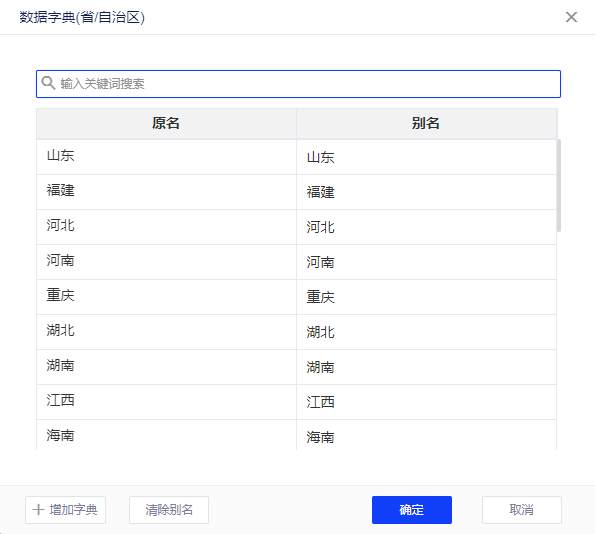Viewport: 595px width, 534px height.
Task: Focus the keyword search input field
Action: [x=298, y=84]
